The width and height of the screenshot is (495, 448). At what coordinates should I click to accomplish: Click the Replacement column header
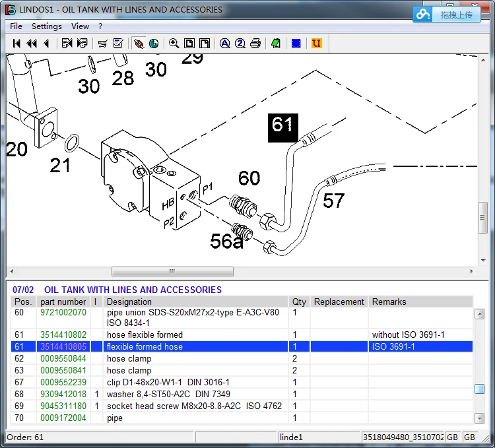(x=339, y=302)
